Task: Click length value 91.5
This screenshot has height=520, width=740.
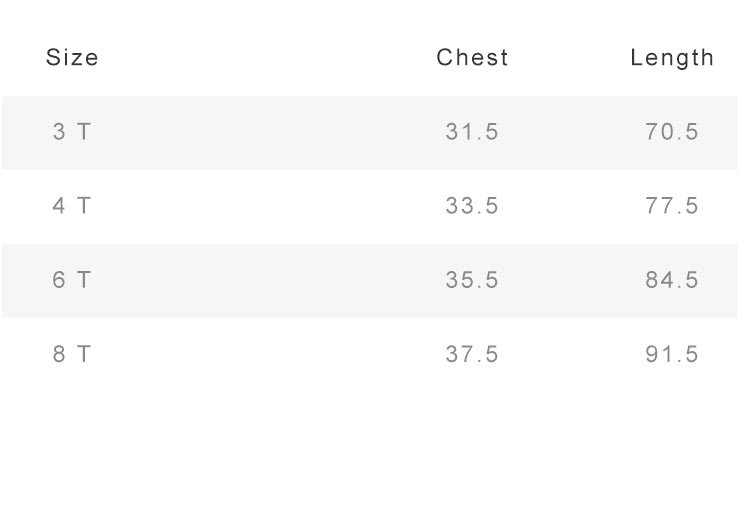Action: coord(672,354)
